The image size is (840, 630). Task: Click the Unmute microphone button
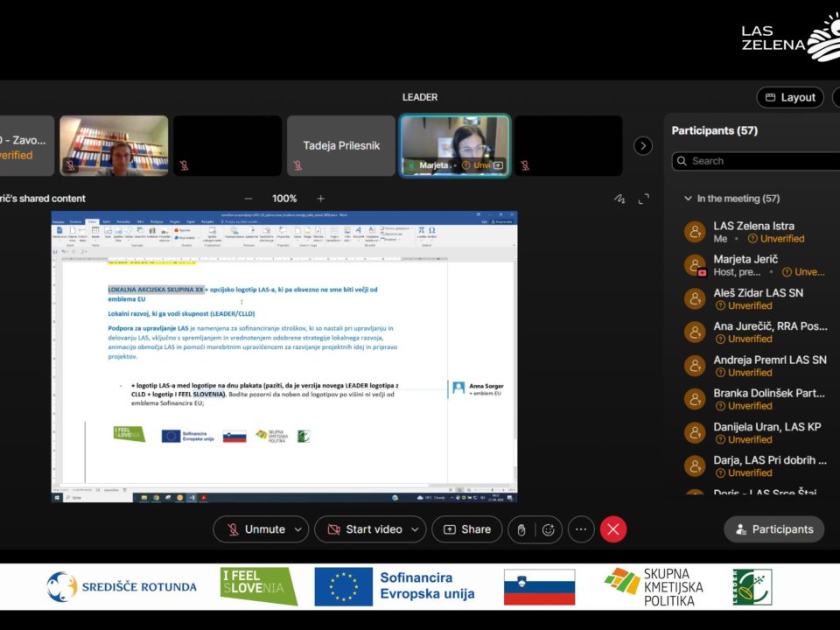255,529
